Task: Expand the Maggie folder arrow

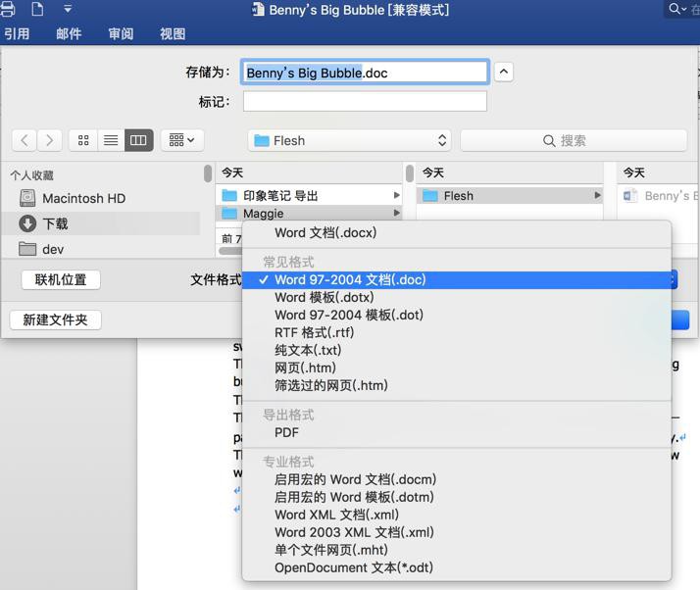Action: click(x=396, y=214)
